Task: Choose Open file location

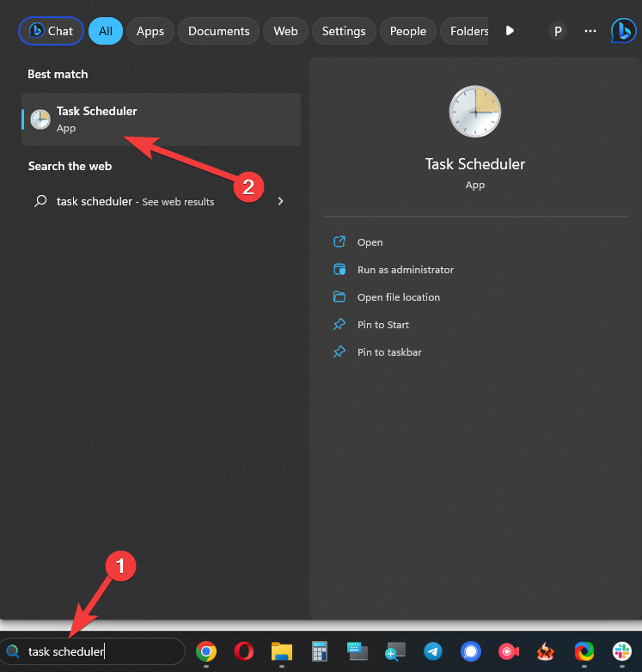Action: click(x=398, y=297)
